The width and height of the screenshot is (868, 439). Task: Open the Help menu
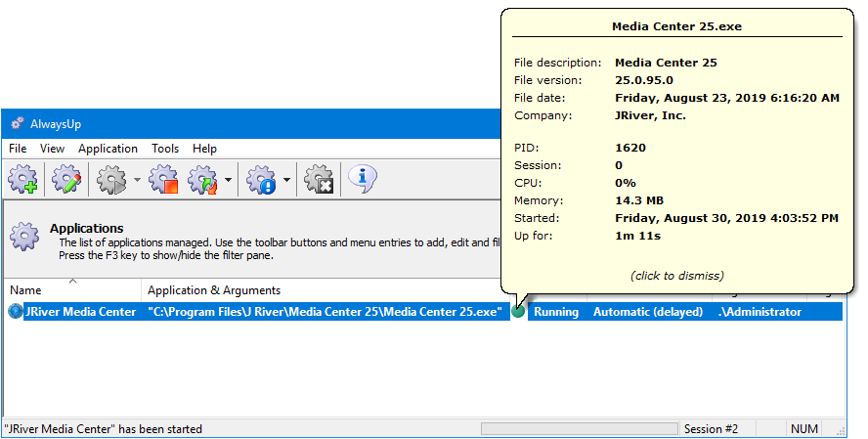[205, 149]
